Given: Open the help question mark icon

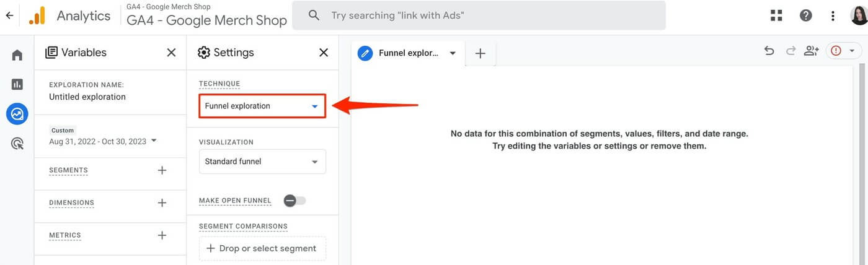Looking at the screenshot, I should point(805,15).
